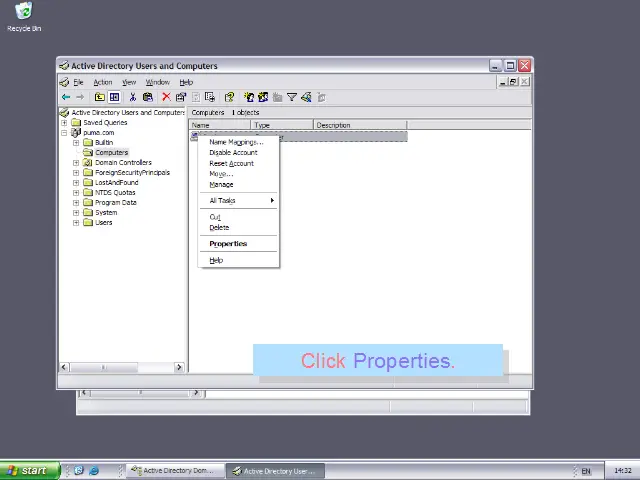Click the Filter funnel toolbar icon
The image size is (640, 480).
pos(292,97)
